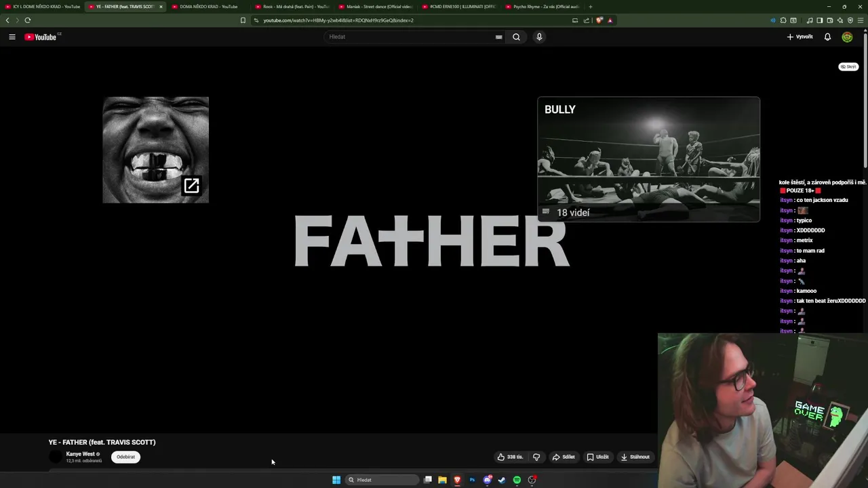The width and height of the screenshot is (868, 488).
Task: Open YouTube notifications bell
Action: (827, 37)
